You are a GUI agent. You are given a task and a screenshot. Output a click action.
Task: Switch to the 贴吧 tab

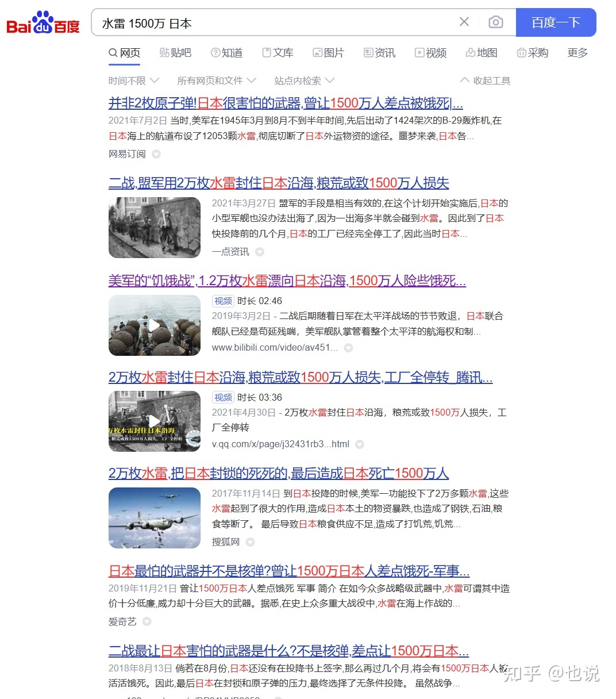pyautogui.click(x=175, y=53)
